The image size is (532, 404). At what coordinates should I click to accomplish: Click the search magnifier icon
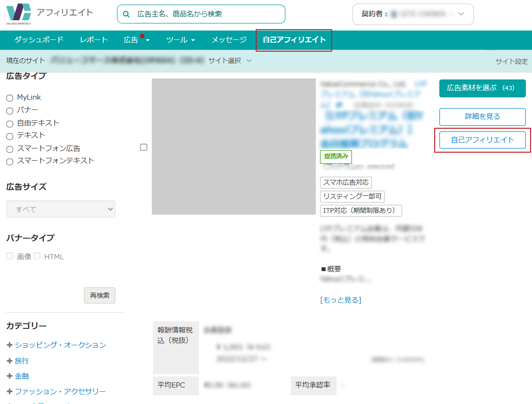point(126,14)
